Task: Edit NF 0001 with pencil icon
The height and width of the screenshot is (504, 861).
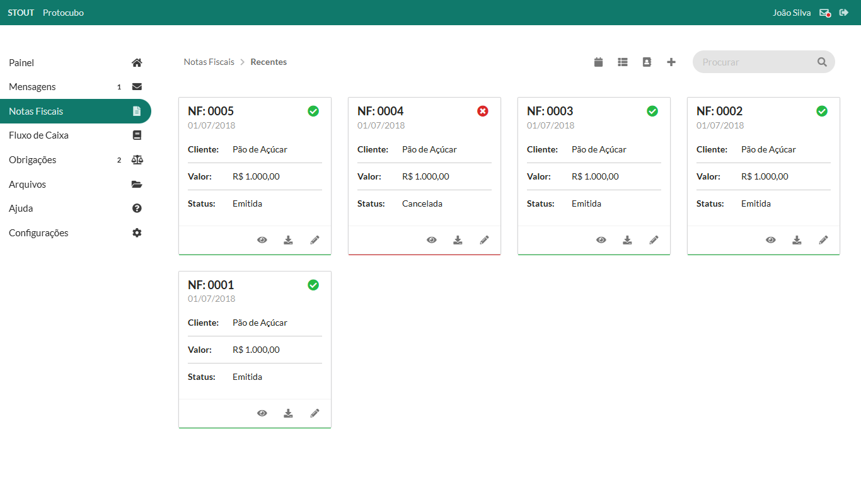Action: coord(315,413)
